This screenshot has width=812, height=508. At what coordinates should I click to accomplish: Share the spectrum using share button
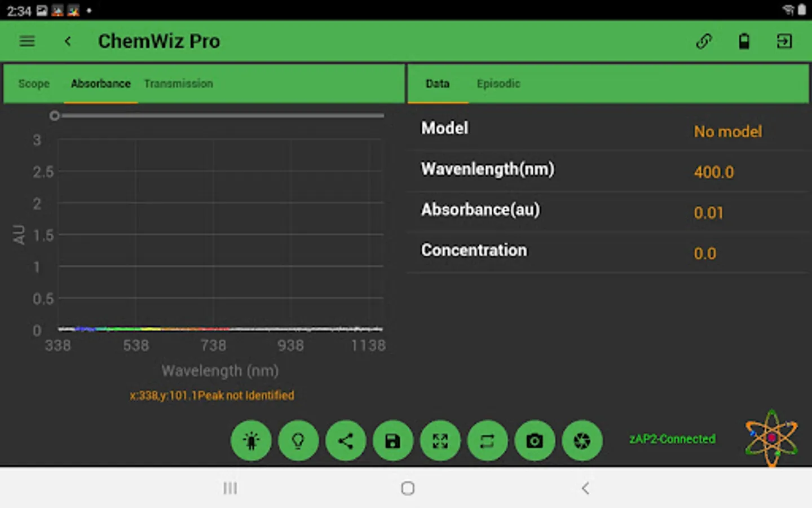coord(346,440)
